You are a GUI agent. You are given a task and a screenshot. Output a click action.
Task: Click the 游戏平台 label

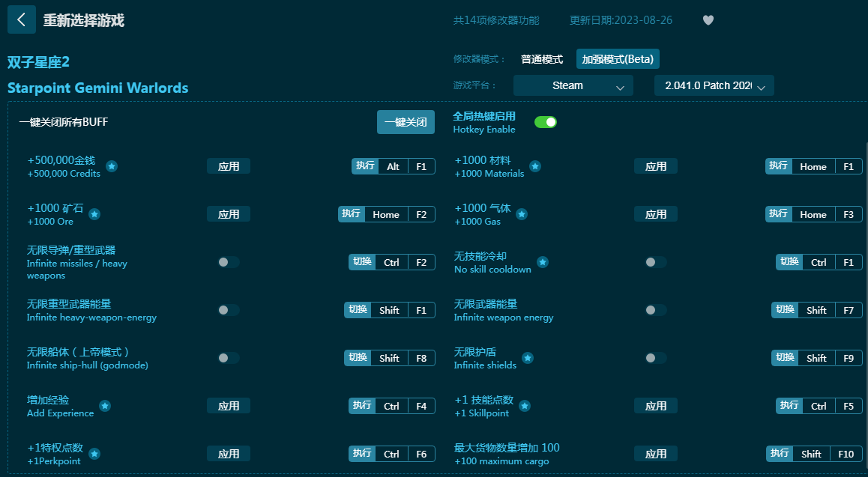[x=475, y=85]
